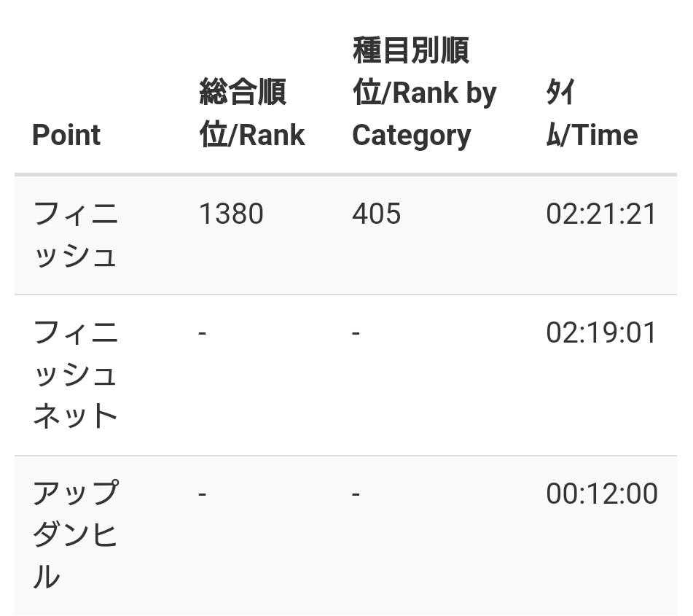Click category rank value 405
The height and width of the screenshot is (616, 693).
[x=376, y=214]
